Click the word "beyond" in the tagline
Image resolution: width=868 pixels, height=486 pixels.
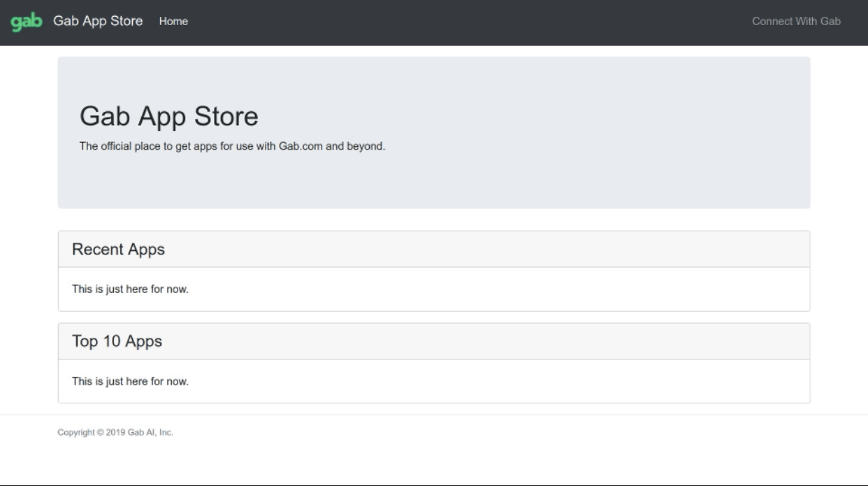coord(366,146)
